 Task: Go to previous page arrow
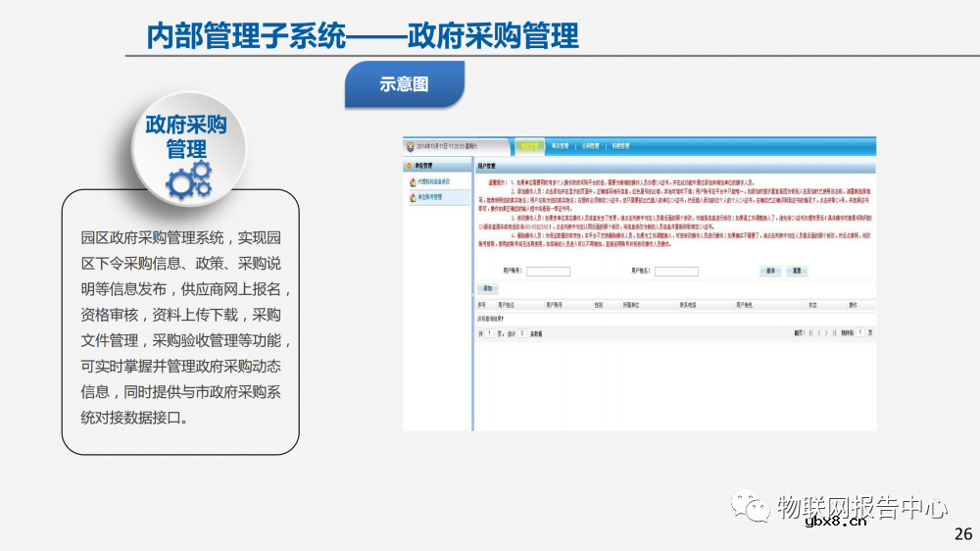point(818,333)
